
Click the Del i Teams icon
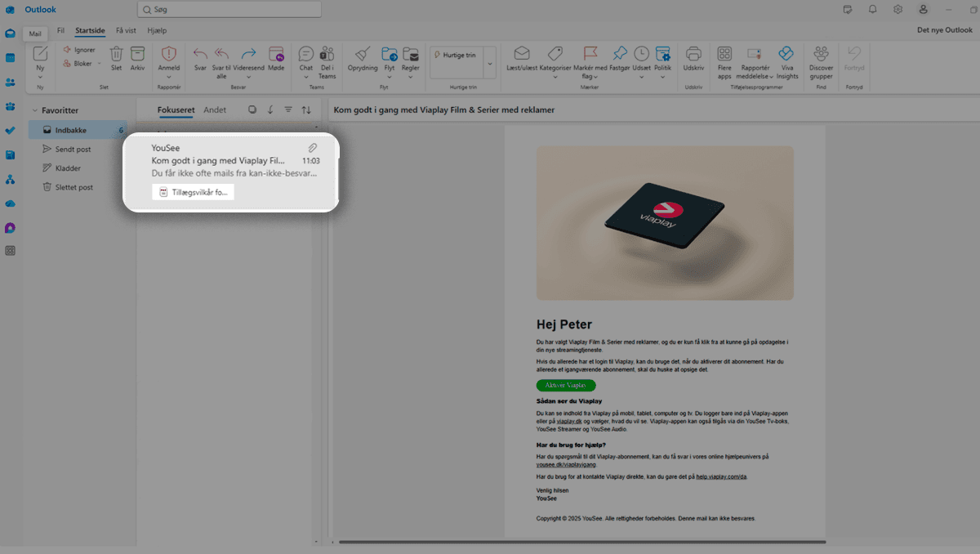(x=327, y=54)
